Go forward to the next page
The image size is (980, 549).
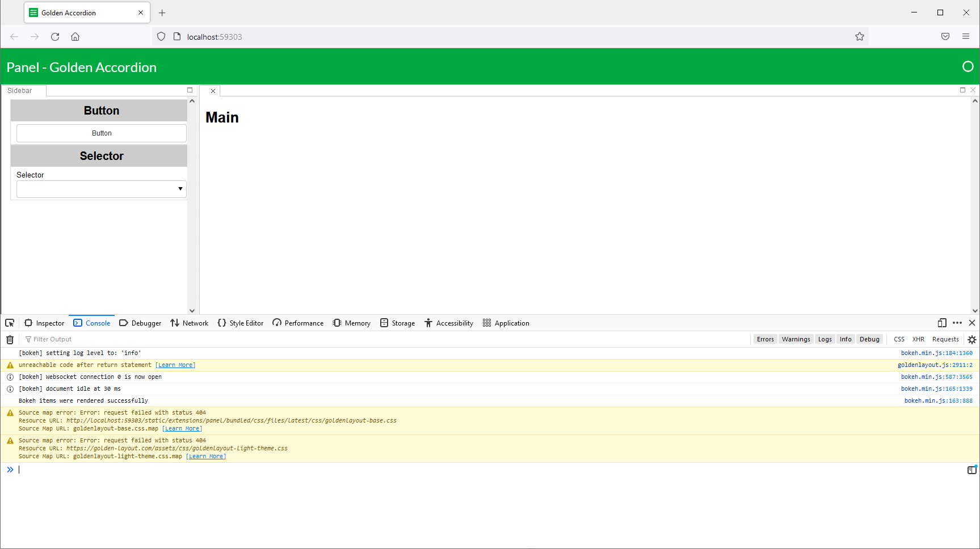pos(35,37)
